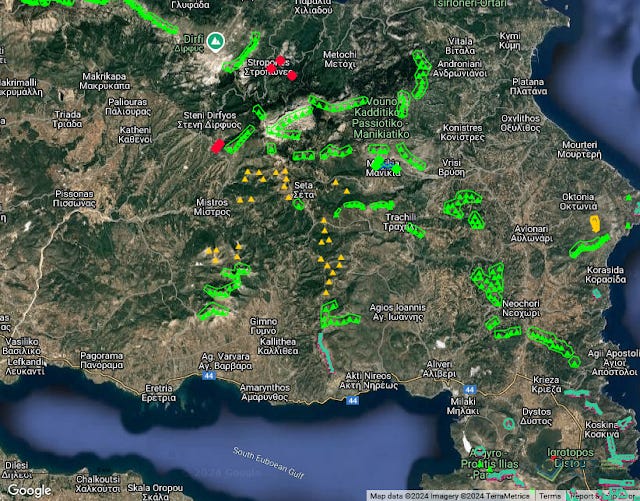Click the Report a map error link
This screenshot has height=501, width=640.
point(603,495)
